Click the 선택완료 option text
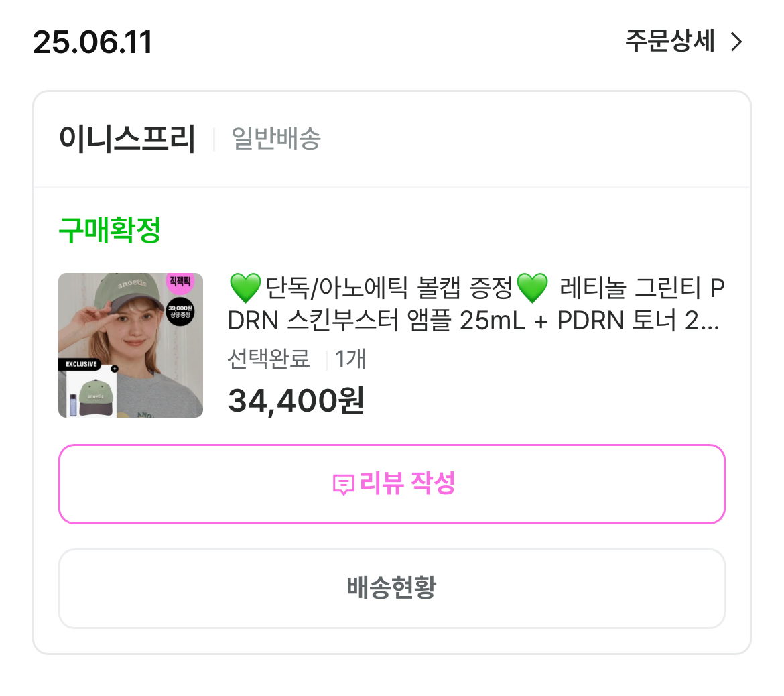Viewport: 784px width, 696px height. point(269,359)
